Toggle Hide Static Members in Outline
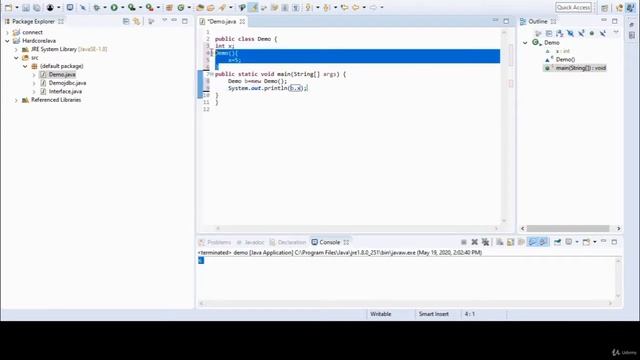Image resolution: width=640 pixels, height=360 pixels. coord(581,33)
